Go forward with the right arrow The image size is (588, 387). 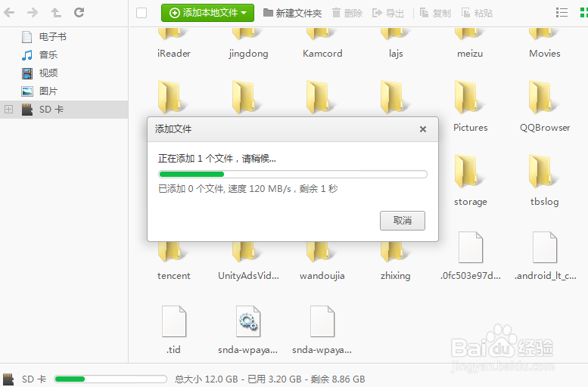pyautogui.click(x=33, y=13)
